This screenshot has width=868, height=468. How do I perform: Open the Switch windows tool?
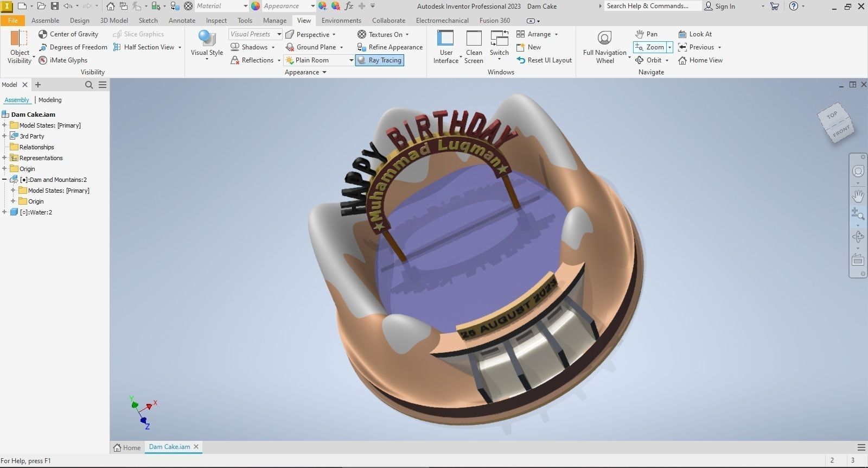(x=499, y=45)
